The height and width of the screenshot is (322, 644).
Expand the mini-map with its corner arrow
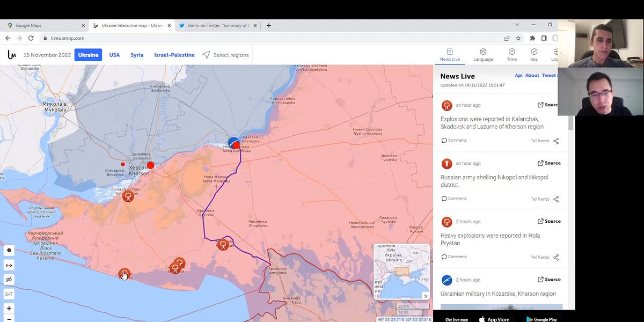(424, 295)
